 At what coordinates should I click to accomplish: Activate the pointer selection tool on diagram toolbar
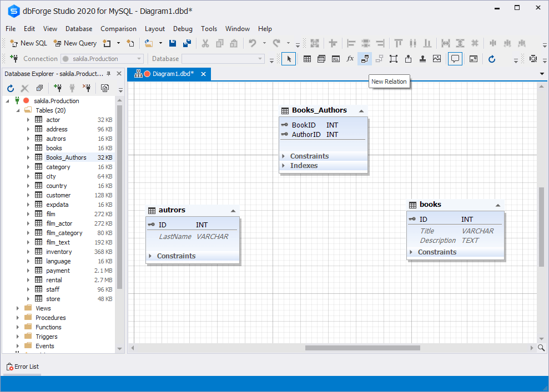289,59
